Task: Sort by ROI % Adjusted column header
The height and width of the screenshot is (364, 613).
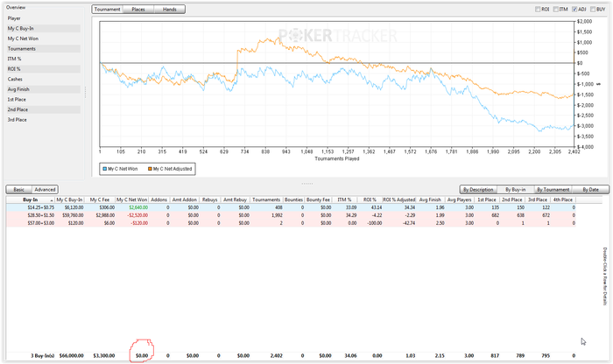Action: (398, 199)
